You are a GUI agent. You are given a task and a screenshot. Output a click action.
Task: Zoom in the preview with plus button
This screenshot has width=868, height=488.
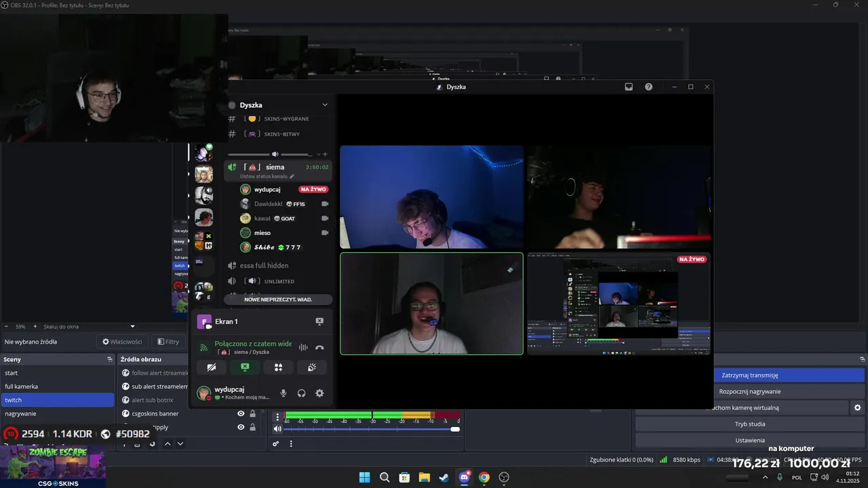[x=35, y=326]
